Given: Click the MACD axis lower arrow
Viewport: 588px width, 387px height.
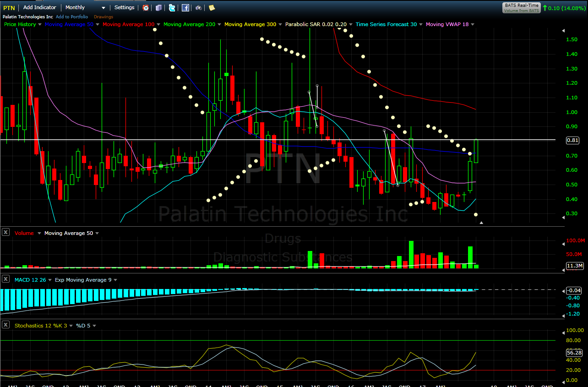Looking at the screenshot, I should (563, 316).
